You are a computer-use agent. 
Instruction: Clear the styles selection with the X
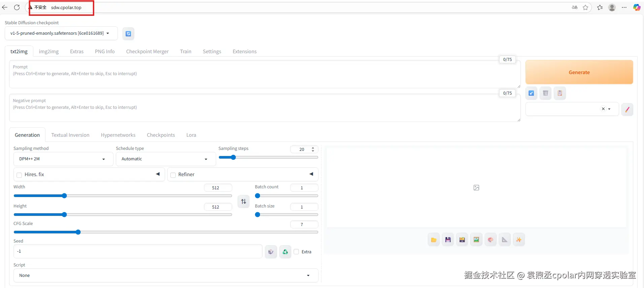pos(603,109)
